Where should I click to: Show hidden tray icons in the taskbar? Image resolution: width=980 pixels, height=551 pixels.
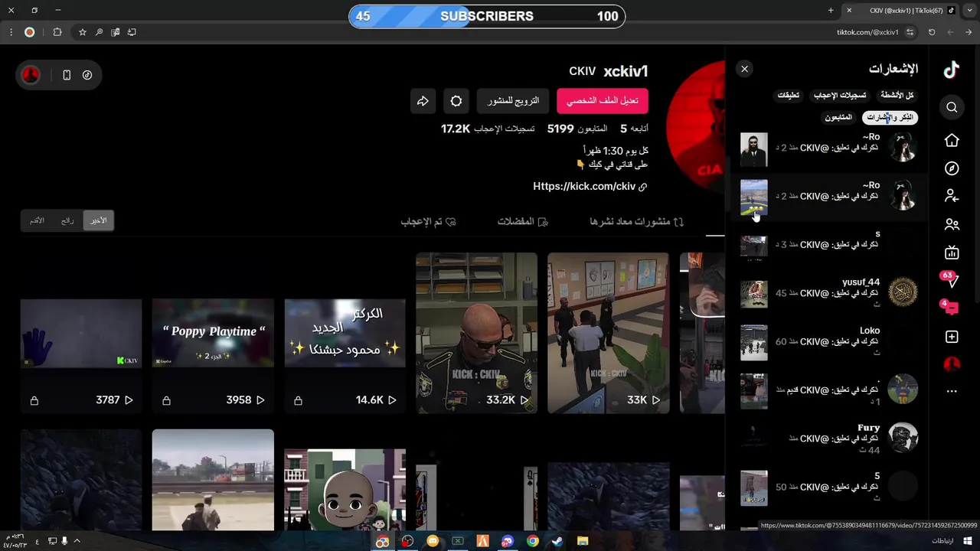point(77,541)
